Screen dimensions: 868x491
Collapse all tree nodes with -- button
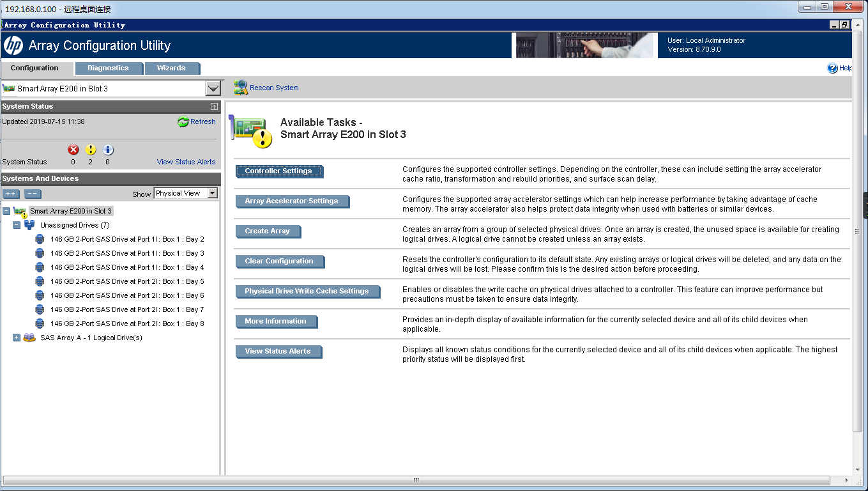(33, 194)
